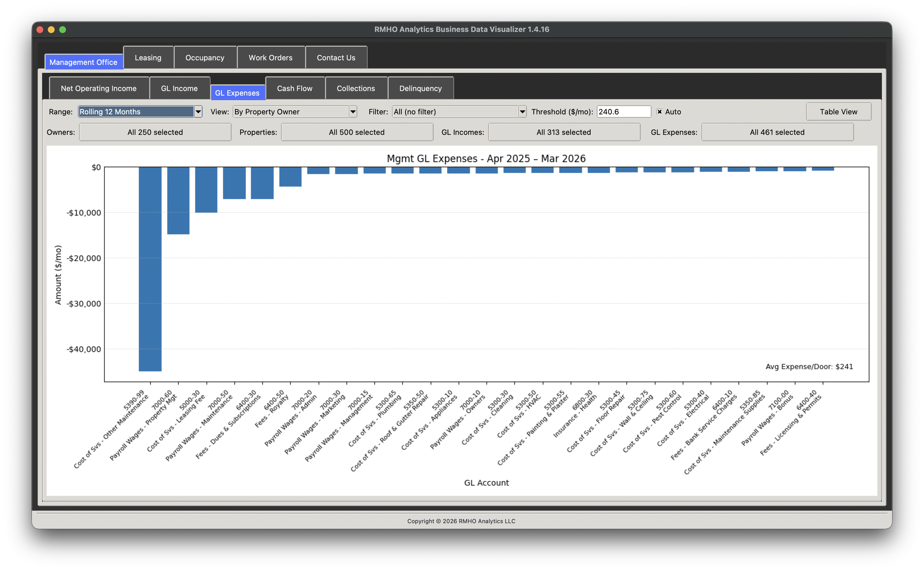Switch to the Leasing tab

tap(148, 58)
